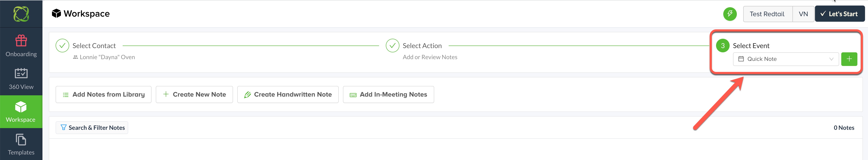Click the Select Action checkmark step
The image size is (868, 160).
(x=392, y=46)
